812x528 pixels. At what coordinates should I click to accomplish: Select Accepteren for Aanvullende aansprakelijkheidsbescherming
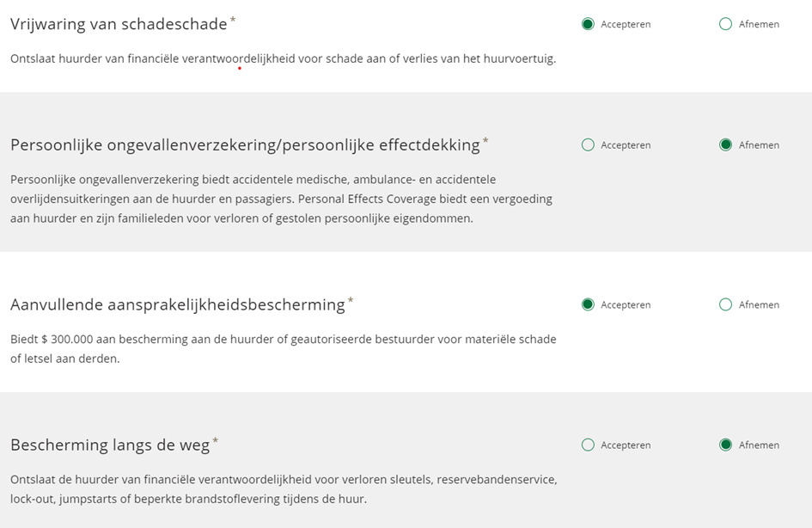point(588,304)
